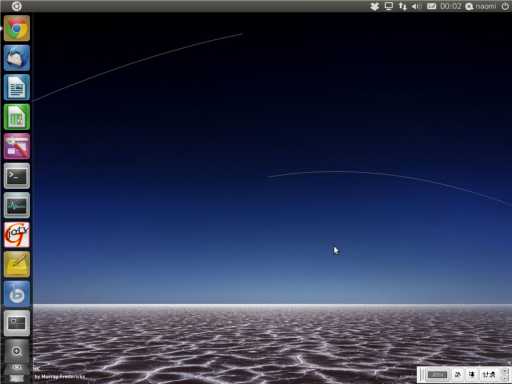Open the Dropbox tray indicator

point(375,6)
